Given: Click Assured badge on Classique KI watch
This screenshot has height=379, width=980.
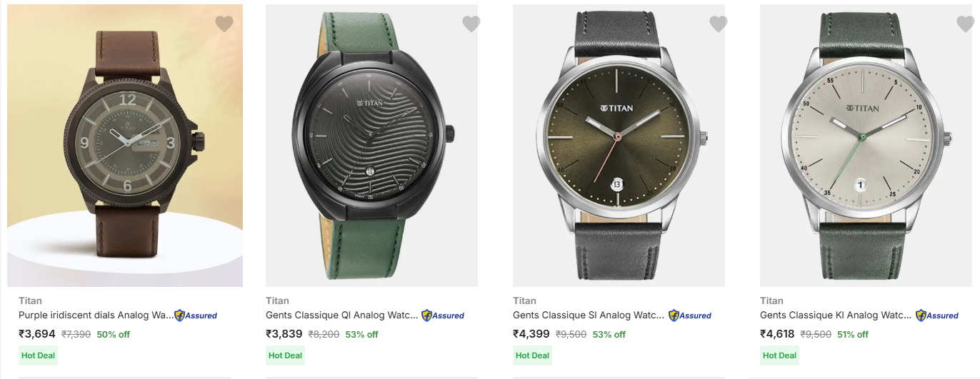Looking at the screenshot, I should pyautogui.click(x=937, y=315).
